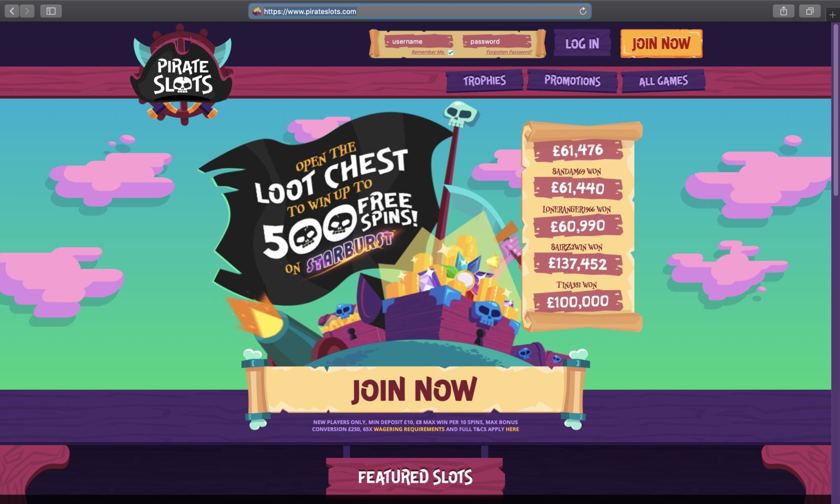
Task: Click the Safari forward arrow
Action: coord(27,11)
